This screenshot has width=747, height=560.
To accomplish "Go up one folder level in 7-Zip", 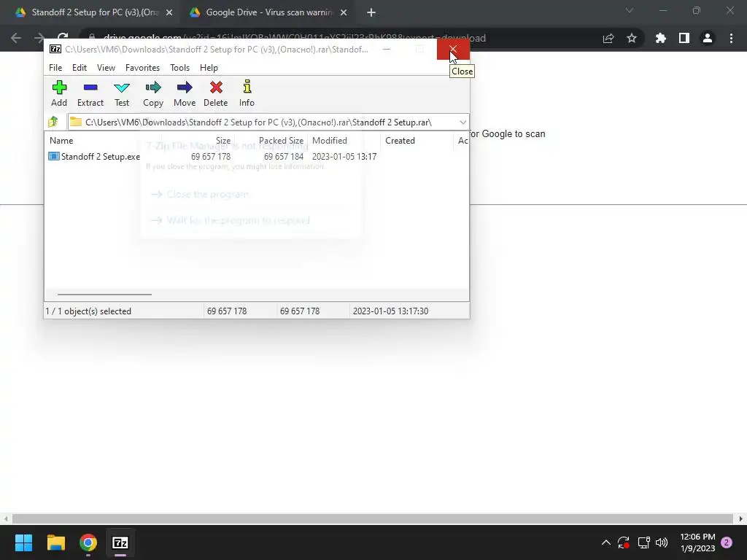I will (x=53, y=122).
